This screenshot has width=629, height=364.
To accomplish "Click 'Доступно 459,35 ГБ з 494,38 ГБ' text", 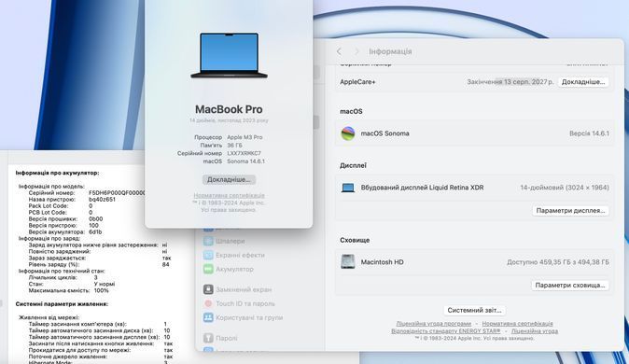I will [x=558, y=262].
